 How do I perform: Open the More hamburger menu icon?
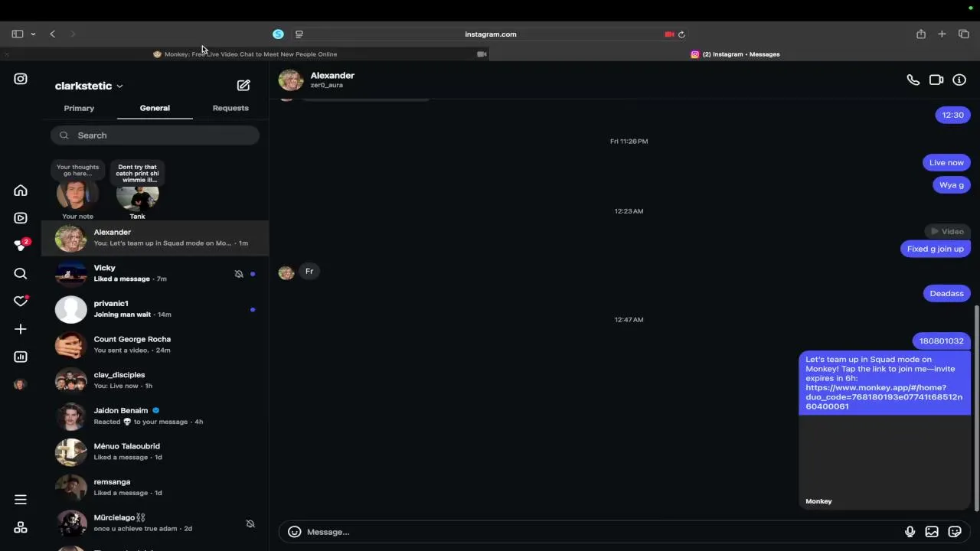(x=21, y=500)
